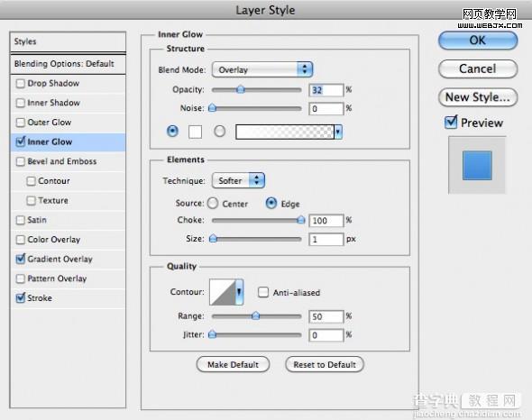This screenshot has width=532, height=420.
Task: Enable the Bevel and Emboss checkbox
Action: click(x=21, y=161)
